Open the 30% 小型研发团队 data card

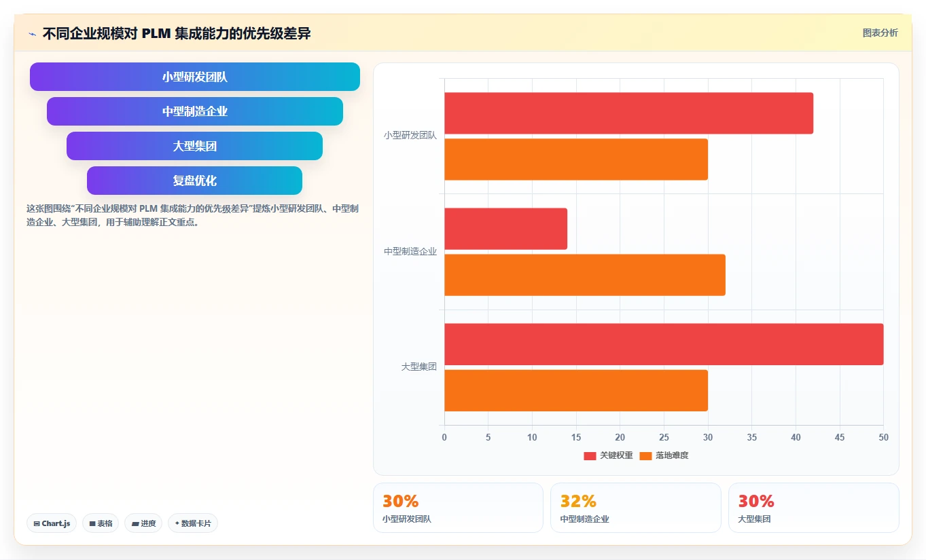coord(458,508)
